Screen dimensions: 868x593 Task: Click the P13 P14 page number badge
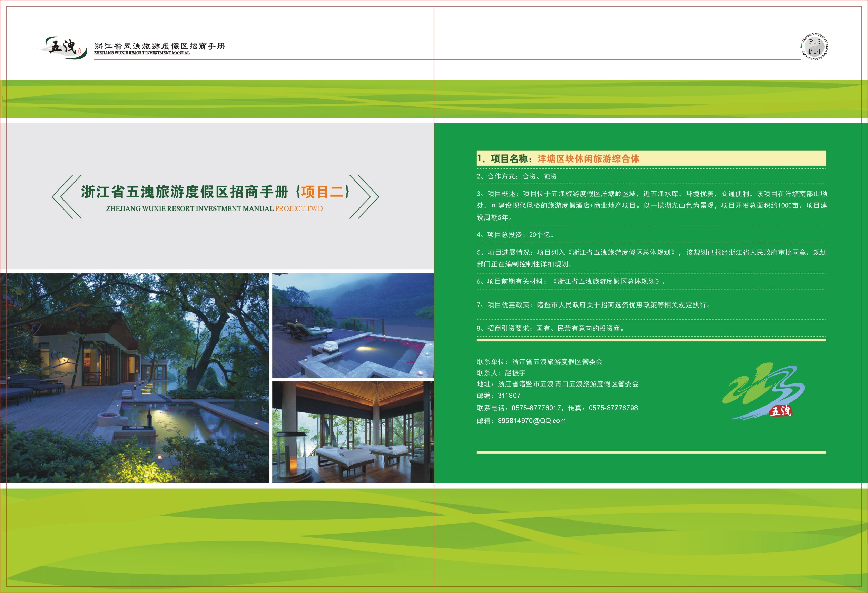point(814,47)
